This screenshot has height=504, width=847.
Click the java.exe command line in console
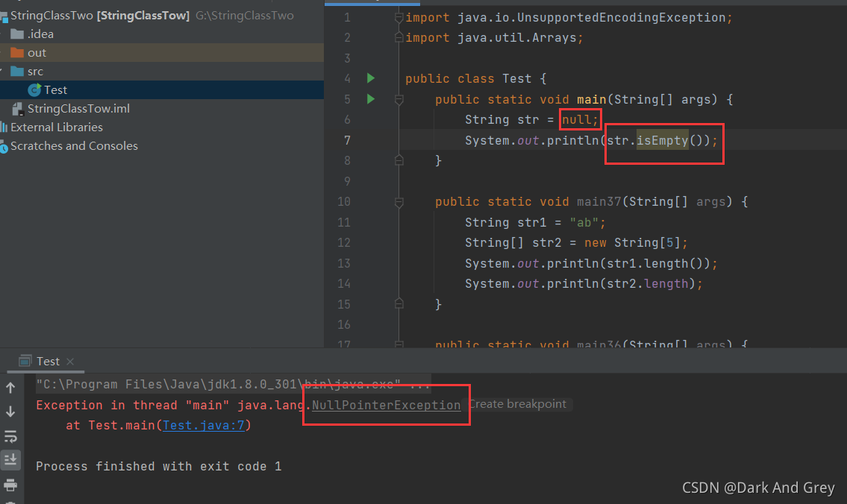point(234,384)
